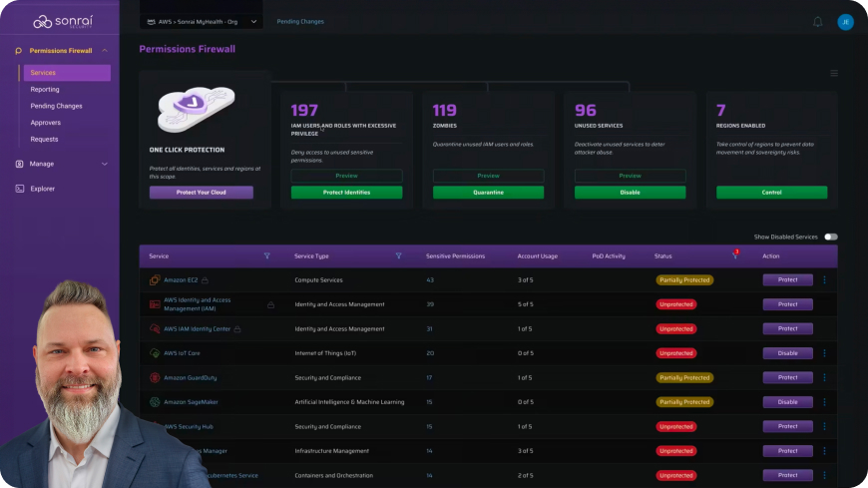Click the Permissions Firewall sidebar icon
This screenshot has width=868, height=488.
[18, 51]
